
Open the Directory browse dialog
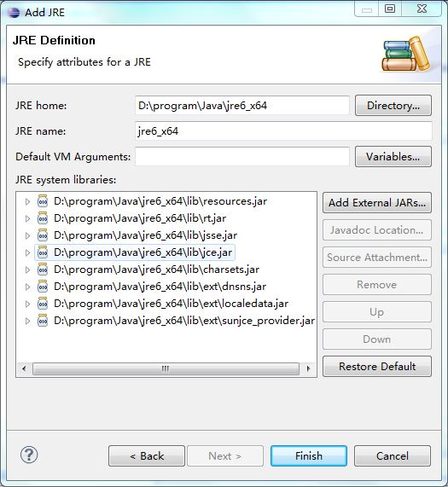click(x=393, y=106)
